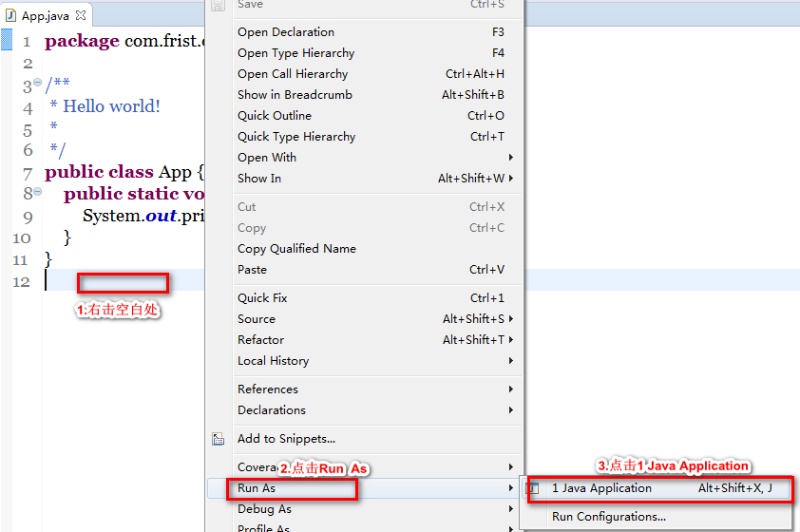Click 'public class' keywords on line 7
The image size is (800, 532).
click(99, 172)
